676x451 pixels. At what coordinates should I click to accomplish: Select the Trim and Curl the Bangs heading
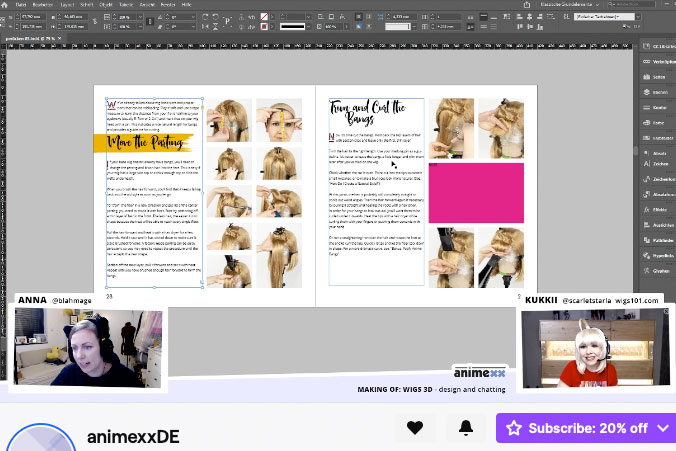tap(368, 112)
